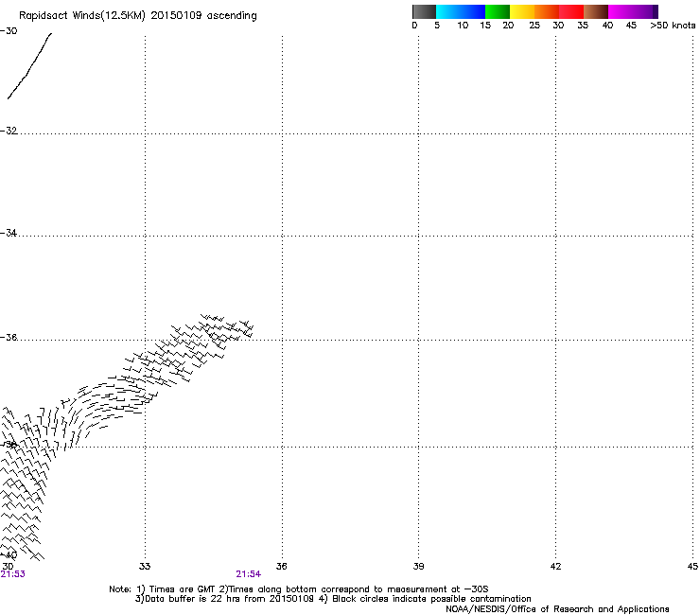Click the cyan-blue 5-15 knots color band
This screenshot has height=615, width=700.
461,11
